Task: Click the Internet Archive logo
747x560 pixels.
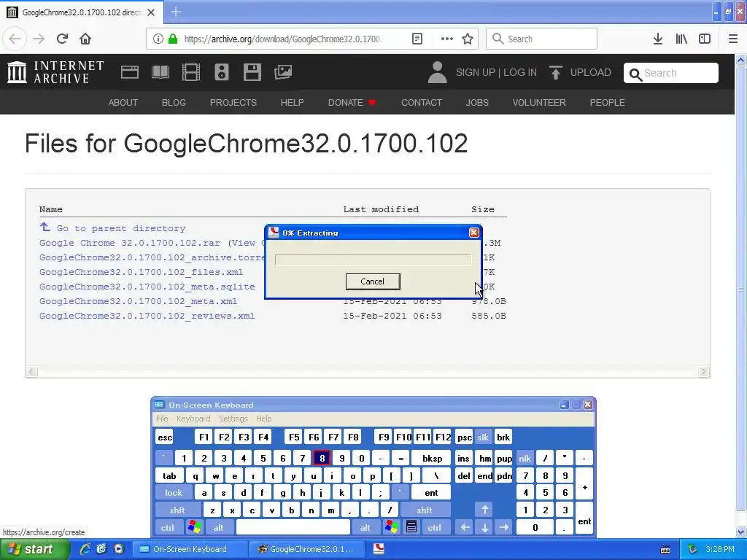Action: (x=55, y=72)
